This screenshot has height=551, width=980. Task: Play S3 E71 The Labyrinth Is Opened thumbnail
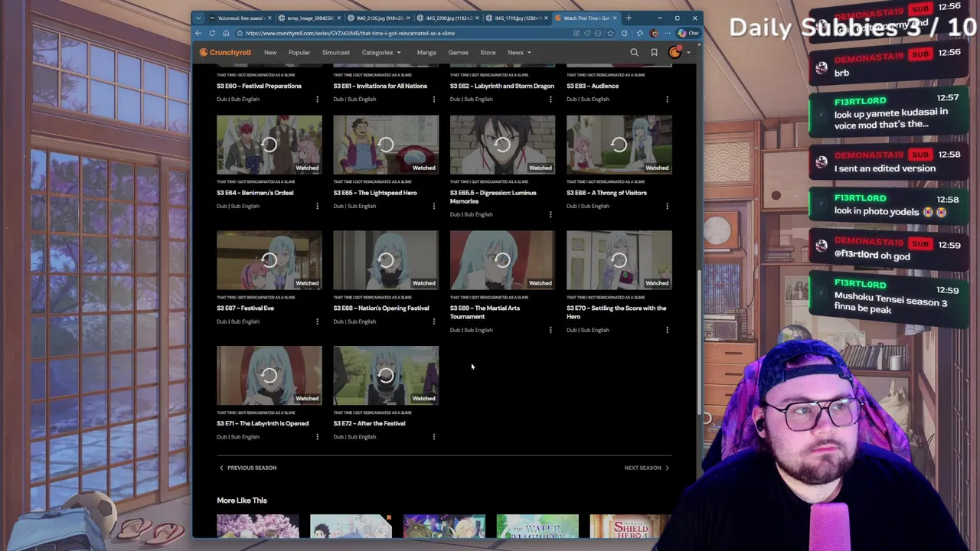(269, 375)
